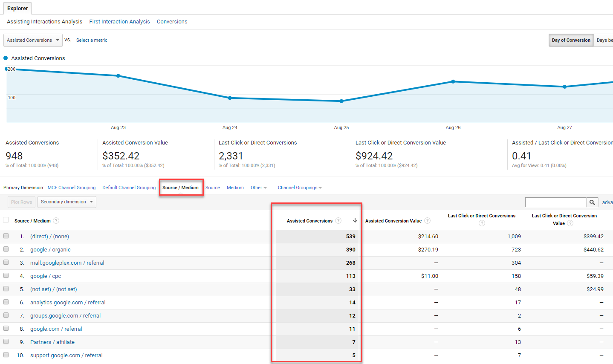The height and width of the screenshot is (364, 613).
Task: Click the 948 Assisted Conversions total
Action: pyautogui.click(x=14, y=156)
